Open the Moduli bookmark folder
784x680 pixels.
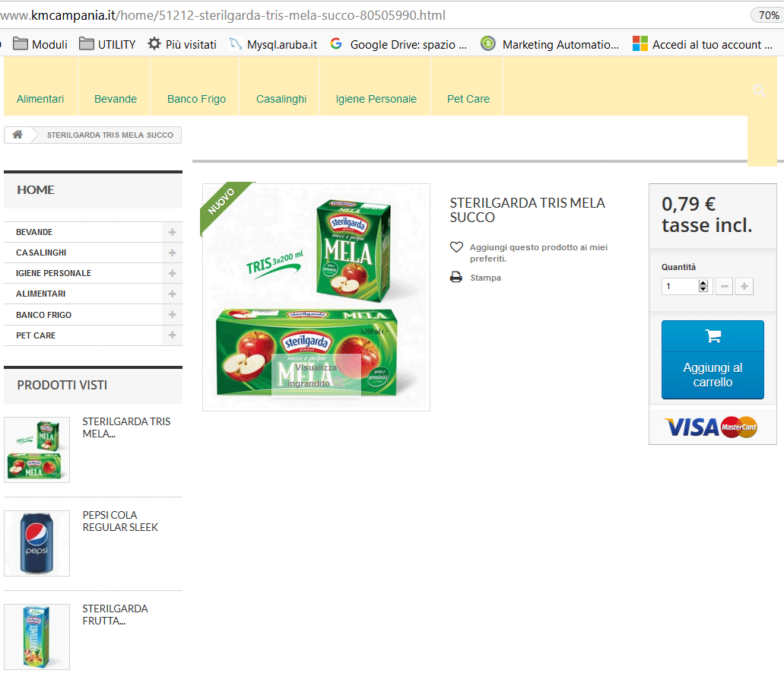tap(40, 45)
